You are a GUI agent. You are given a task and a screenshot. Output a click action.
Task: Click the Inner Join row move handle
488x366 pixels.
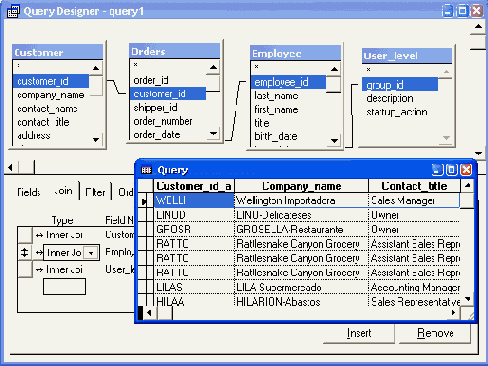click(x=25, y=252)
